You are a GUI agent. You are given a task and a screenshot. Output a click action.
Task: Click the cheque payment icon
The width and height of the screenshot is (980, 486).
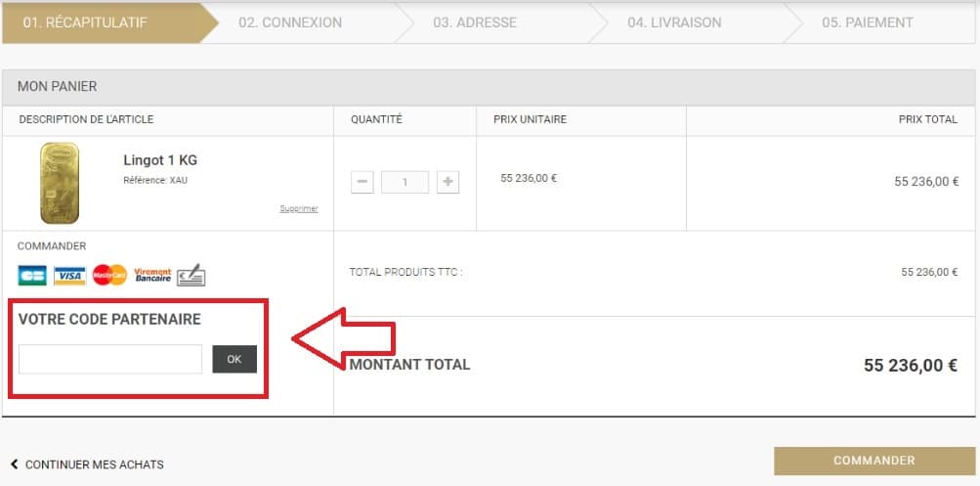pyautogui.click(x=191, y=275)
